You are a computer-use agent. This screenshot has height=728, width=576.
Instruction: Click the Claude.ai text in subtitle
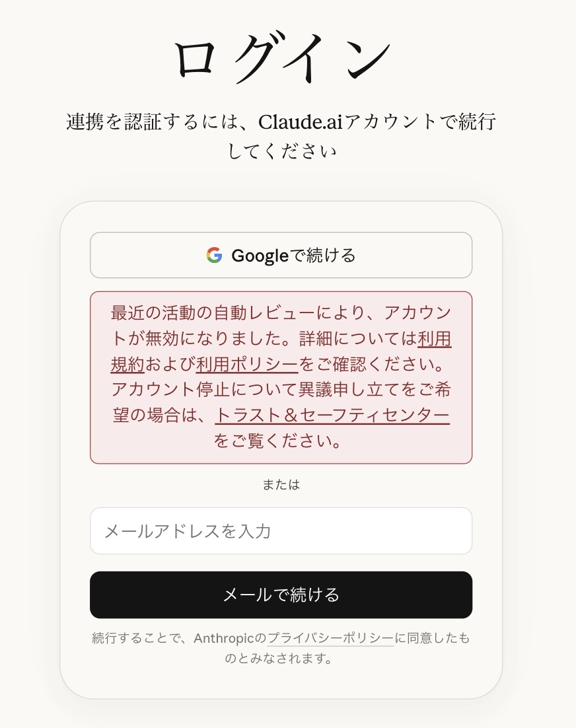click(301, 122)
